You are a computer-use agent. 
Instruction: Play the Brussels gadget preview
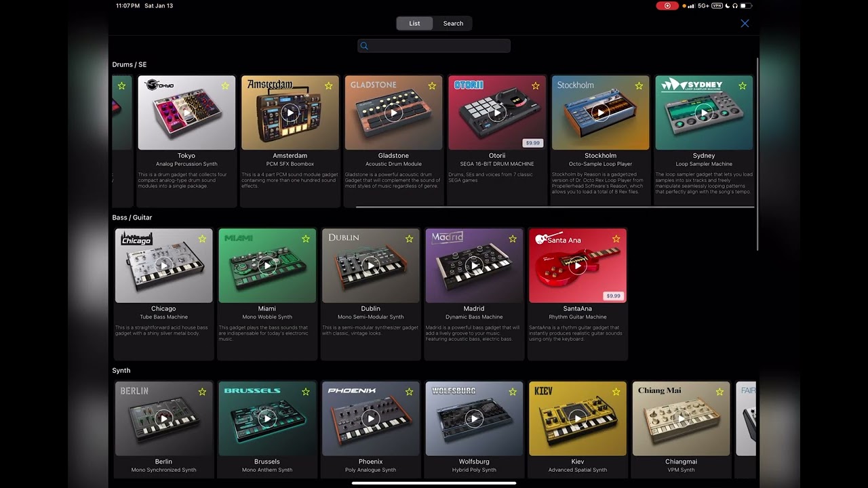click(x=267, y=419)
